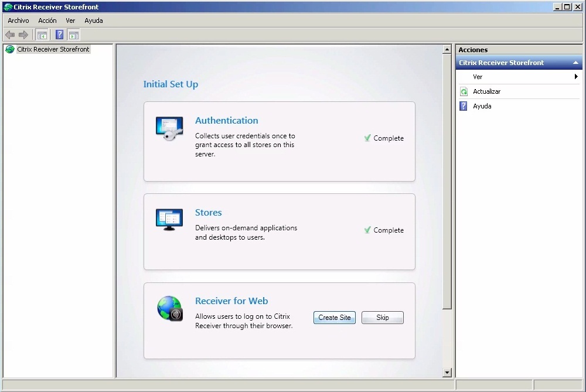
Task: Click the Create Site button
Action: pyautogui.click(x=335, y=318)
